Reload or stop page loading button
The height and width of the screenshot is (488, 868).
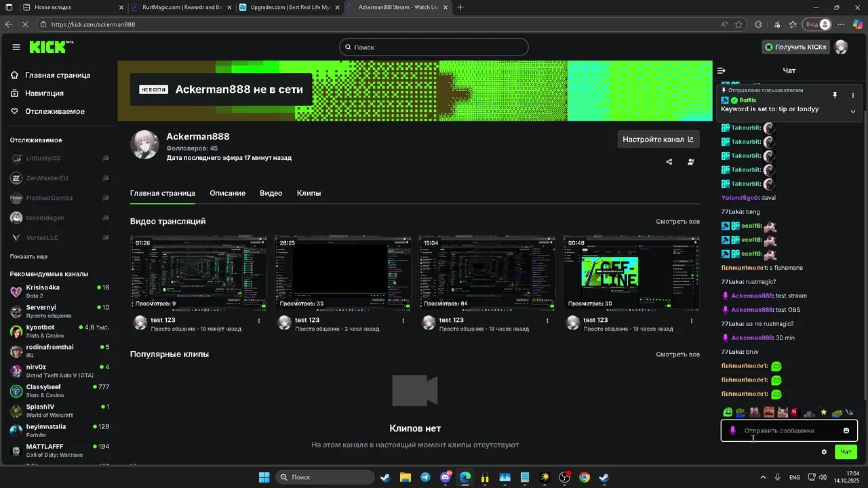tap(25, 24)
